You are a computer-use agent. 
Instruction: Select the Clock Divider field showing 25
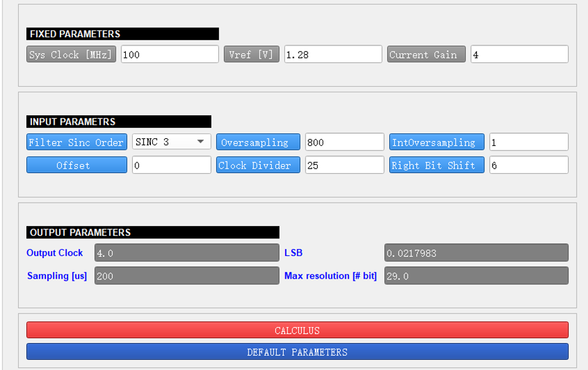coord(344,165)
